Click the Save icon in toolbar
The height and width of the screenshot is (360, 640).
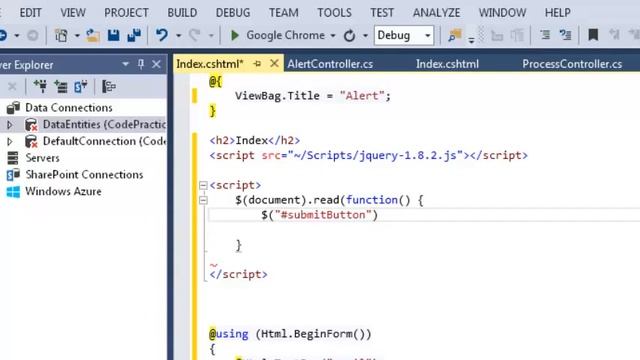[113, 36]
